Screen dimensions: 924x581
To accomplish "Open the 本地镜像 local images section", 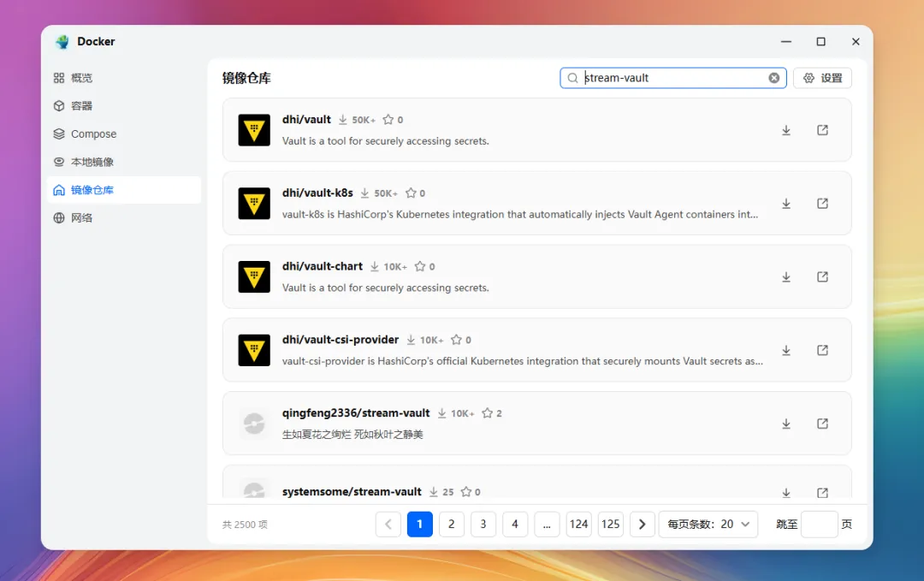I will 123,162.
